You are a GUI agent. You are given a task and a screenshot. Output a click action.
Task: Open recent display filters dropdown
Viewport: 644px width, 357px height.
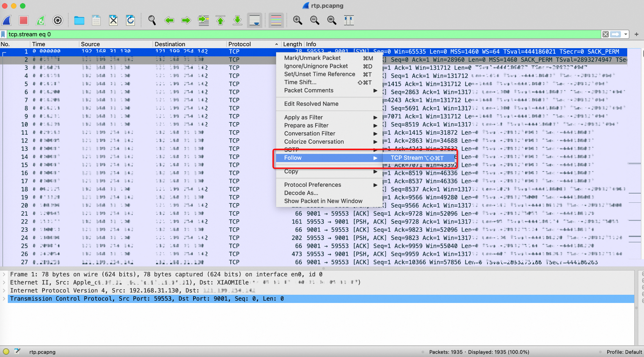(626, 34)
